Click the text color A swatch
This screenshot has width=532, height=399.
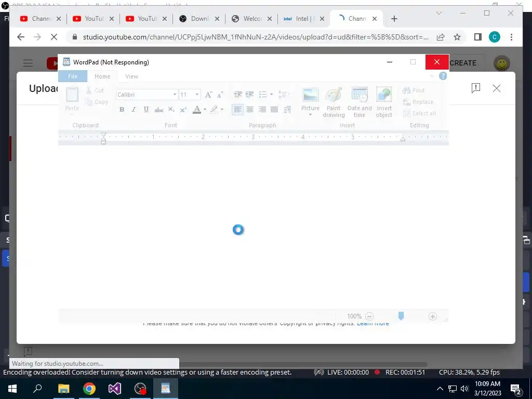tap(197, 109)
